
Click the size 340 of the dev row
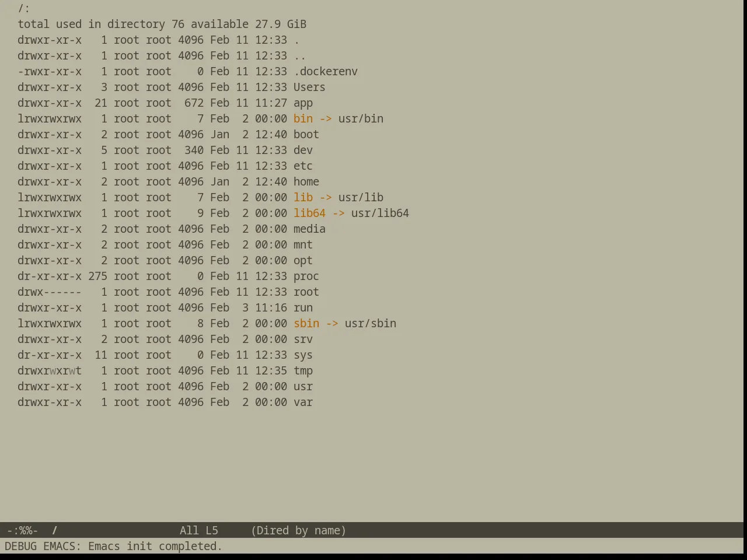pyautogui.click(x=194, y=150)
